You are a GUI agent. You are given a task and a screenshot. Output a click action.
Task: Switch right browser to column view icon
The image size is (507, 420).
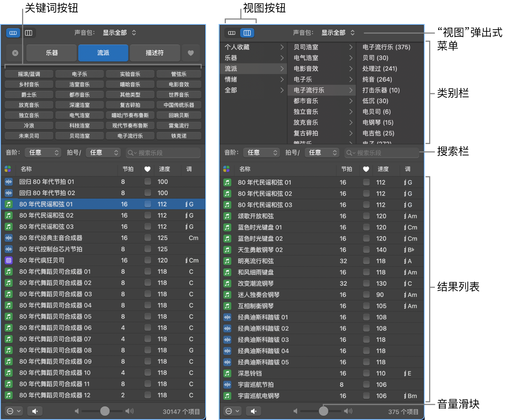click(247, 33)
